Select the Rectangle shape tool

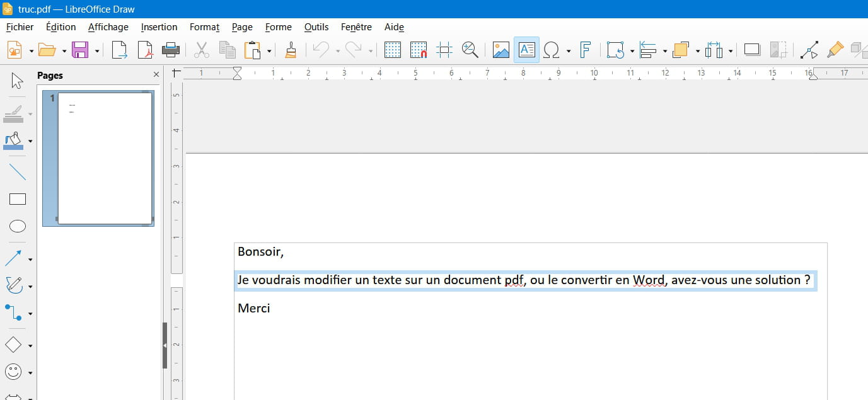[17, 200]
